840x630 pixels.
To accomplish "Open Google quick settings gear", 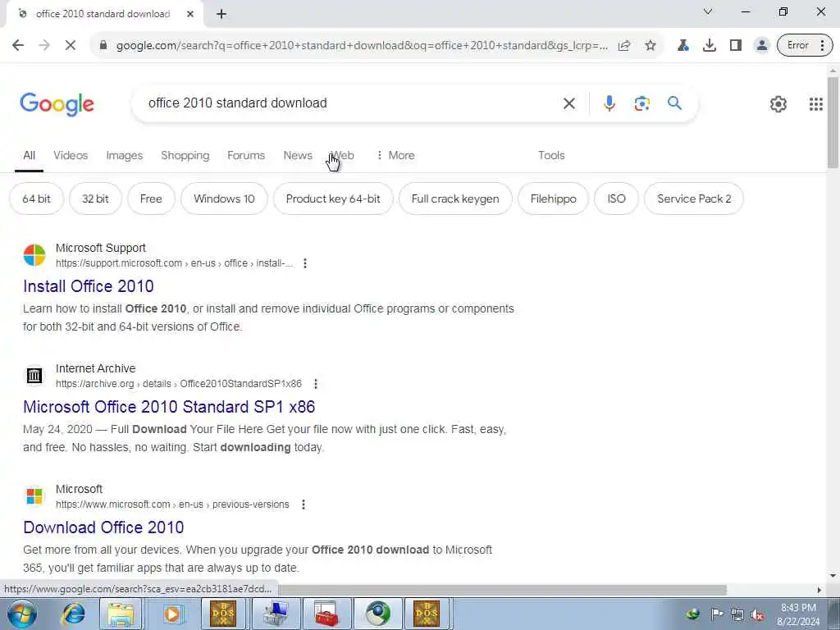I will pyautogui.click(x=778, y=104).
